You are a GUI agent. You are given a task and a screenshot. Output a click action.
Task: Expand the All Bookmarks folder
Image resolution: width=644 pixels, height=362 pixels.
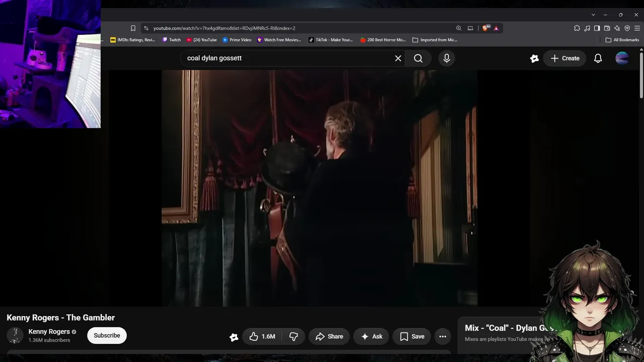(x=622, y=40)
